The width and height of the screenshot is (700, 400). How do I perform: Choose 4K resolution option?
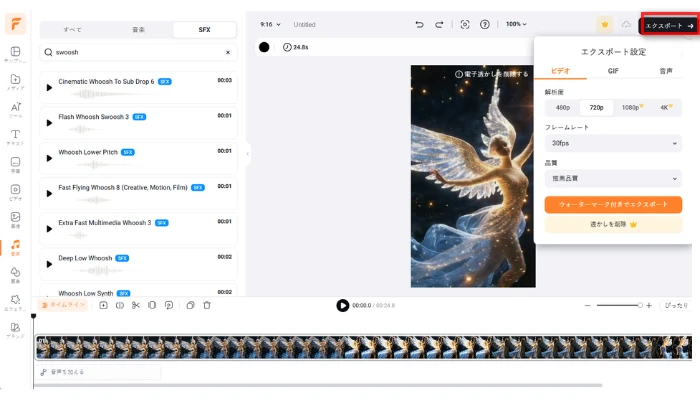pyautogui.click(x=664, y=107)
